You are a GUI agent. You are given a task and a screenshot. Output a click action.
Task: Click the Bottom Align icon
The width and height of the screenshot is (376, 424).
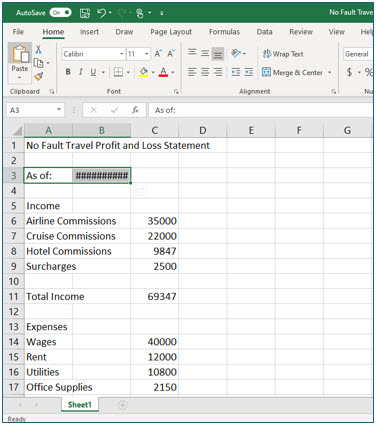coord(218,54)
